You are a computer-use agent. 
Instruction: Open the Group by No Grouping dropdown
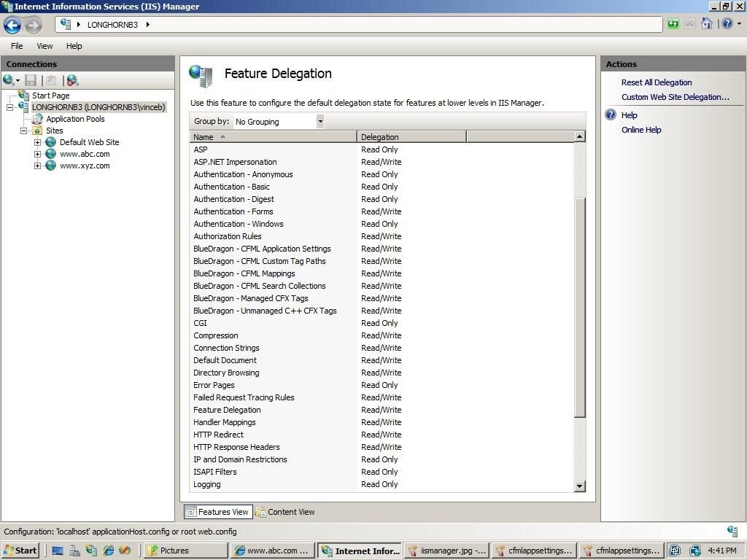279,122
